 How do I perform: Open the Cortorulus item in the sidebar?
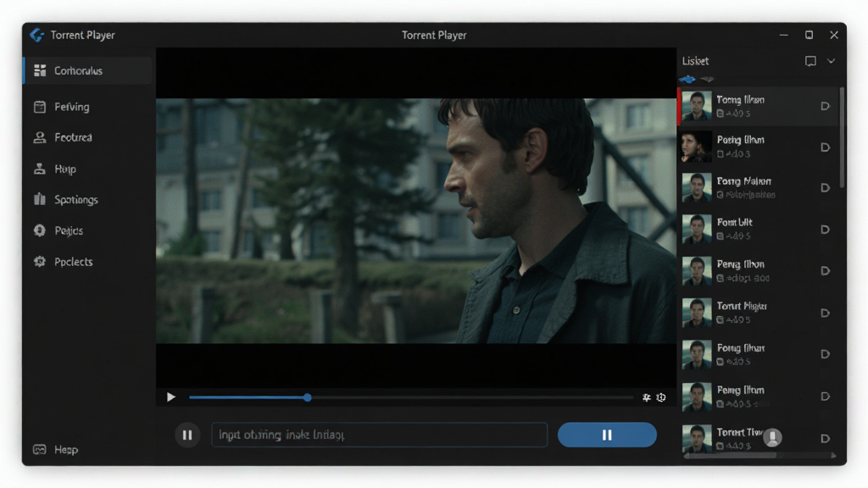pos(87,71)
